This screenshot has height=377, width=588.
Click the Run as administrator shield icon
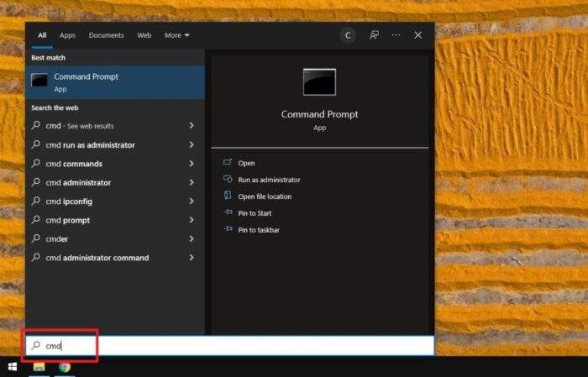tap(228, 179)
